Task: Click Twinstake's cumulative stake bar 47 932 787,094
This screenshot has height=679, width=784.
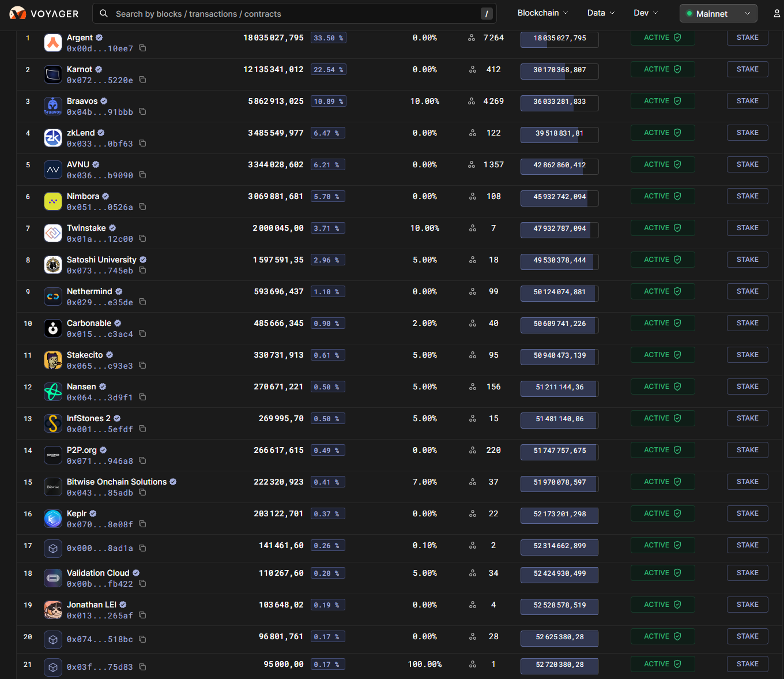Action: [x=559, y=229]
